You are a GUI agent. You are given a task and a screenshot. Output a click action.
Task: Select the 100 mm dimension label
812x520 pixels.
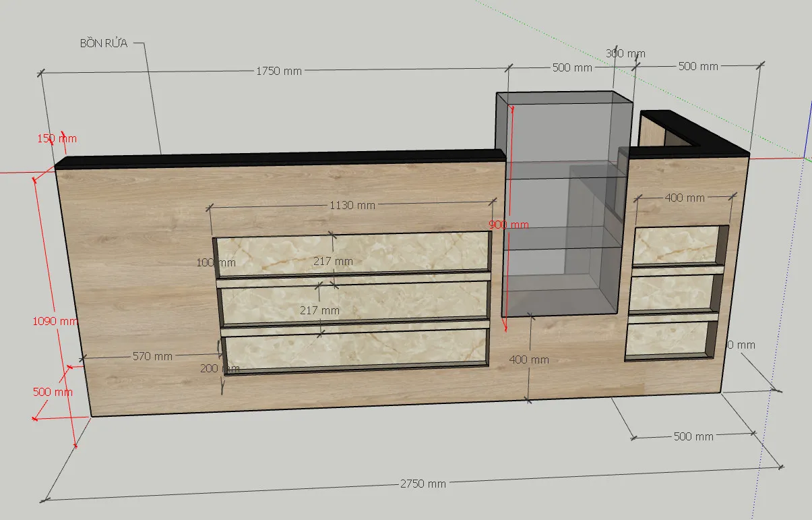coord(216,262)
